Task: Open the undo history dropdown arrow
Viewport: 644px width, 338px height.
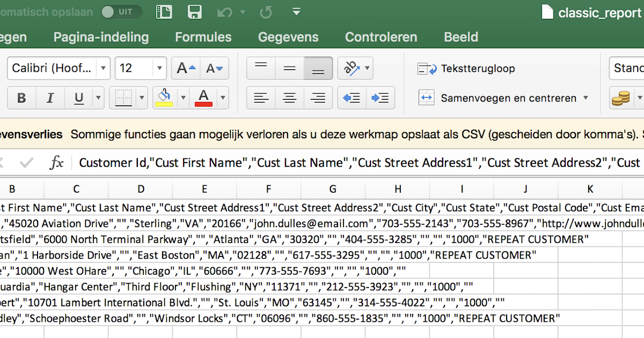Action: pos(243,12)
